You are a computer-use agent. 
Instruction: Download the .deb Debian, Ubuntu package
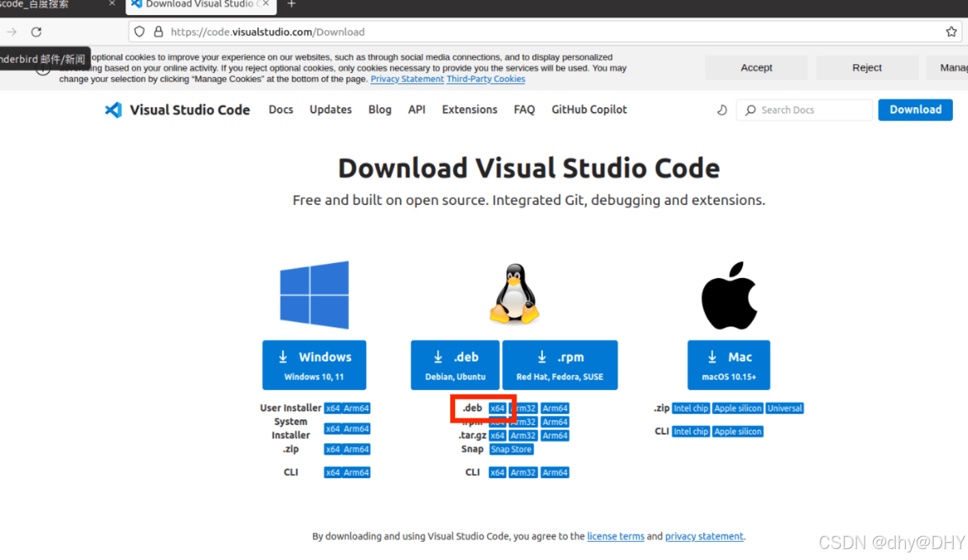455,365
